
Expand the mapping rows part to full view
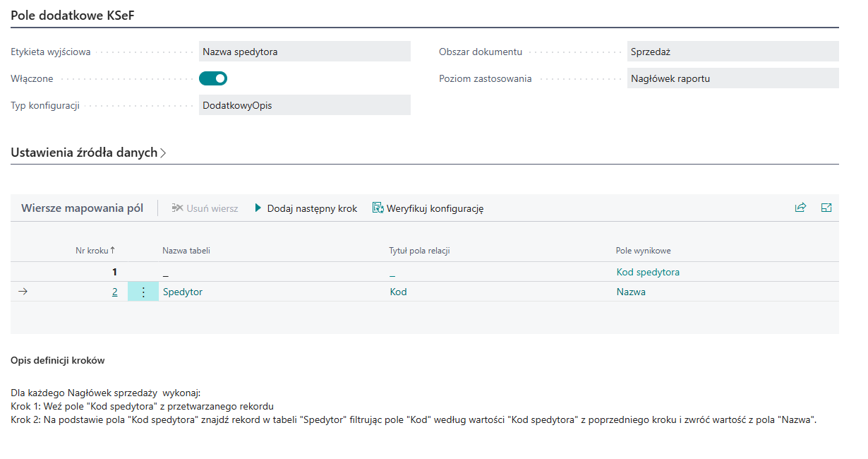pyautogui.click(x=826, y=208)
